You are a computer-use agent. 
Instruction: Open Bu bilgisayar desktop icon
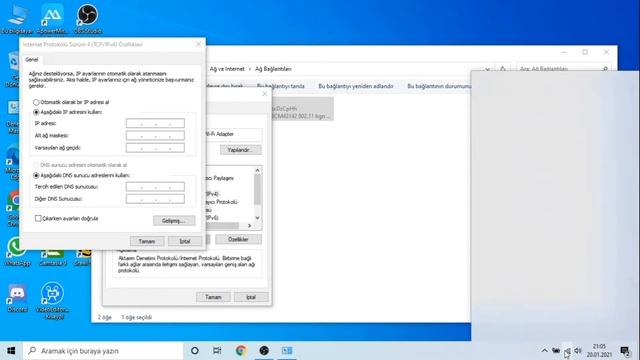point(17,19)
